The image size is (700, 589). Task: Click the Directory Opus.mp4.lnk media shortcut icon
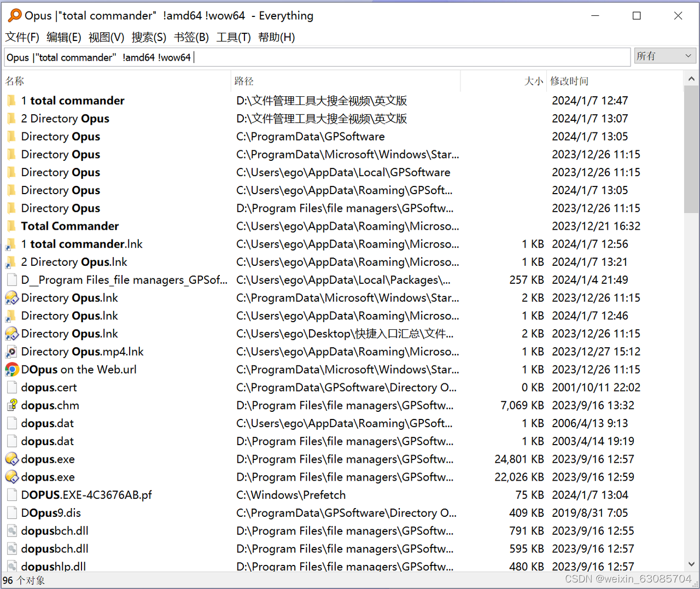pyautogui.click(x=11, y=352)
